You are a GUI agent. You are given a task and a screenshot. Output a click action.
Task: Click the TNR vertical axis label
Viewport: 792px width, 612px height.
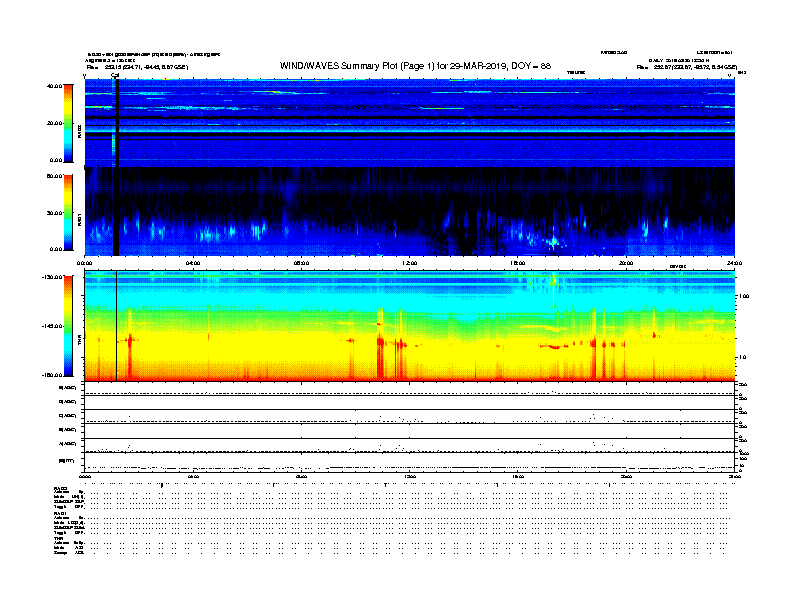tap(79, 342)
